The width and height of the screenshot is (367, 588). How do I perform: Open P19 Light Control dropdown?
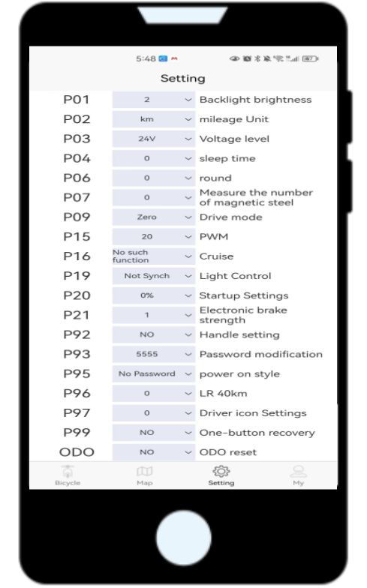[153, 276]
